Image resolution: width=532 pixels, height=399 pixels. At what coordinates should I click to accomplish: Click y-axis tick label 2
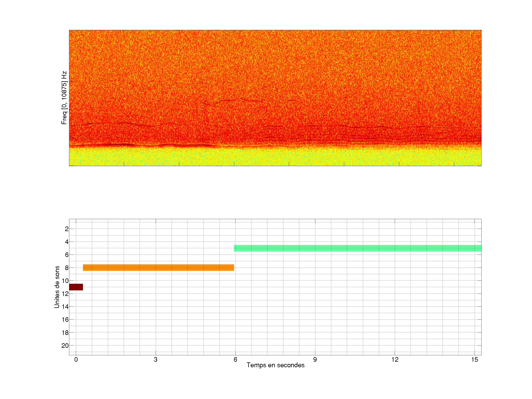click(67, 229)
